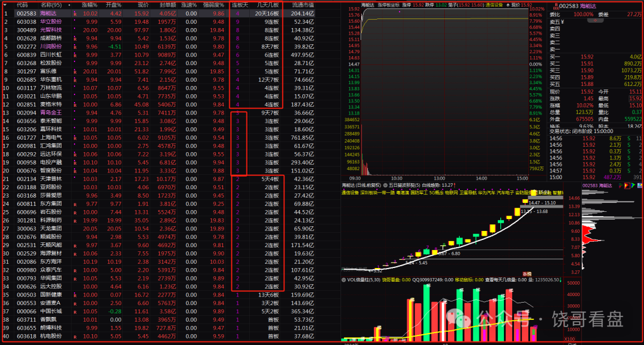Screen dimensions: 644x345
Task: Sort by the 开盘% column header
Action: 113,5
